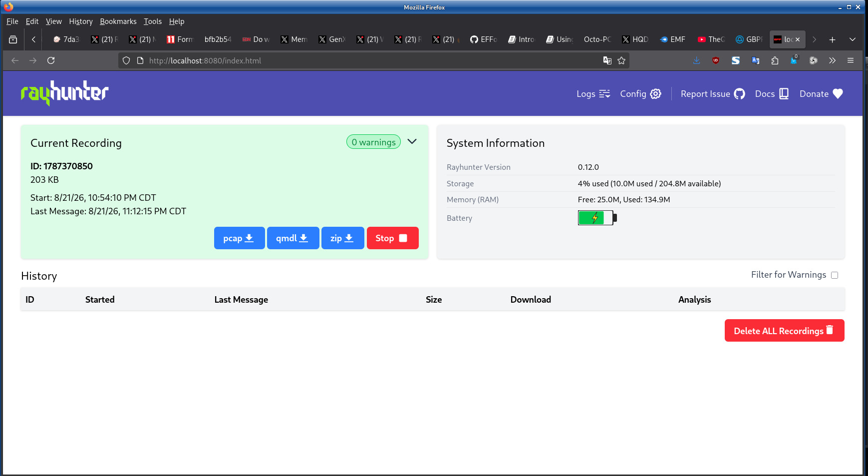868x476 pixels.
Task: Switch to the GBPF tab
Action: [749, 39]
